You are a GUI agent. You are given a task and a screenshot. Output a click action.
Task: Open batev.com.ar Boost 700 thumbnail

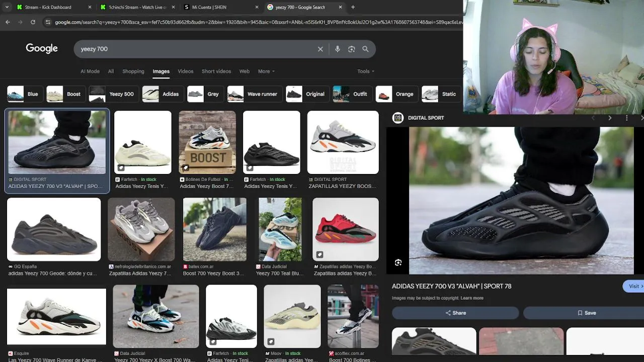pyautogui.click(x=215, y=230)
